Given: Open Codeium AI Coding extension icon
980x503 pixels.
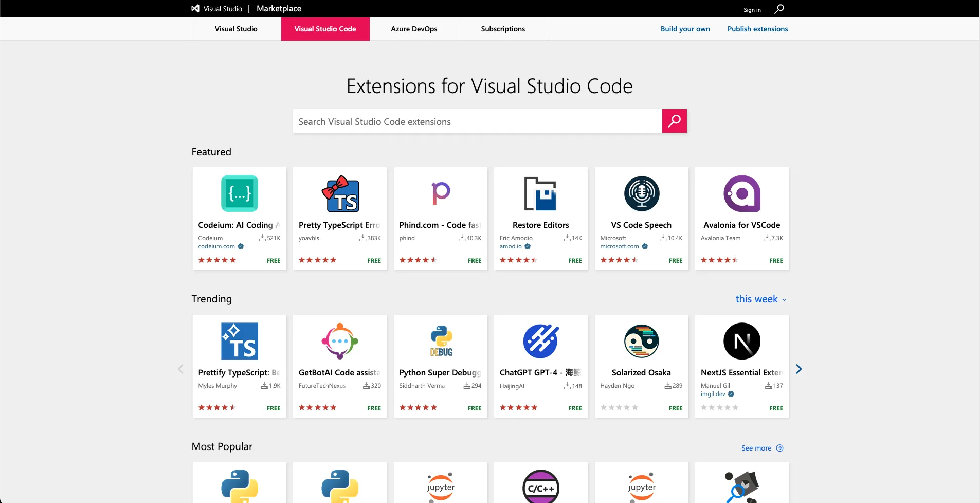Looking at the screenshot, I should 240,193.
